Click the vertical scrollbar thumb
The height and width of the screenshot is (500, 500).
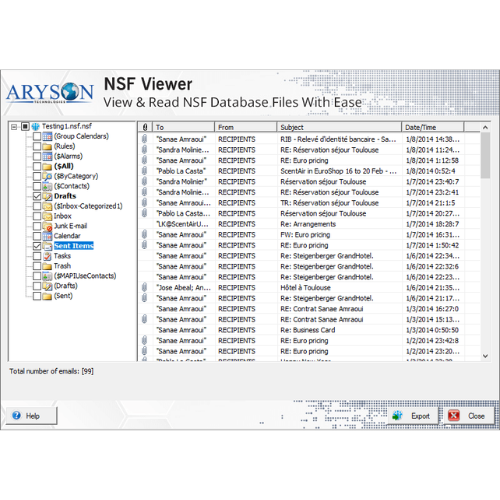(x=485, y=155)
